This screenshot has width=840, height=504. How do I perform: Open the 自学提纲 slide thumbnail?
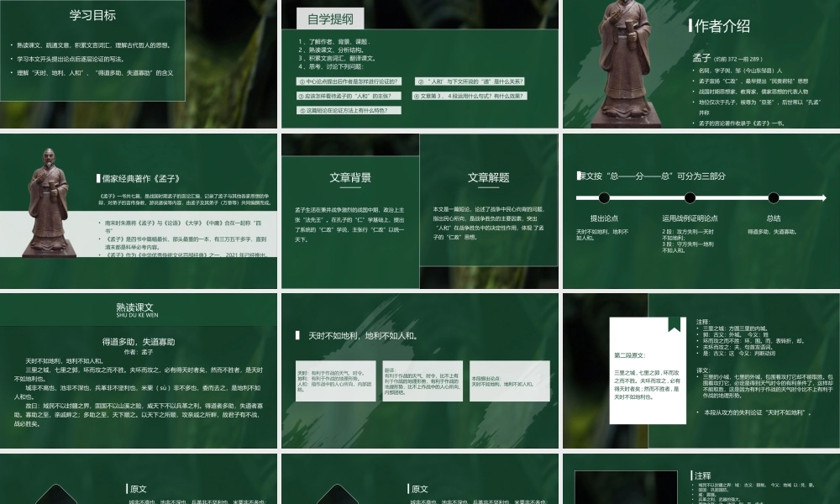tap(419, 64)
